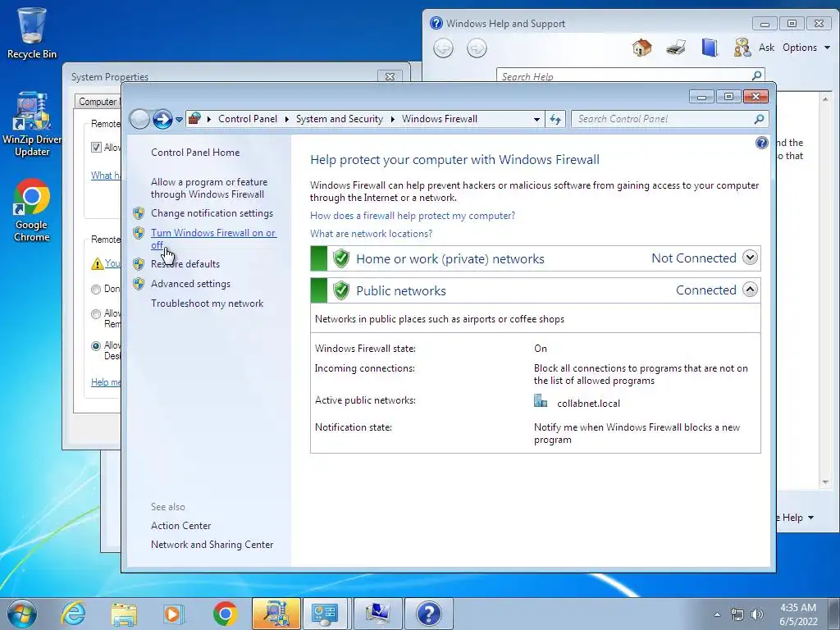The width and height of the screenshot is (840, 630).
Task: Open Change notification settings
Action: 212,213
